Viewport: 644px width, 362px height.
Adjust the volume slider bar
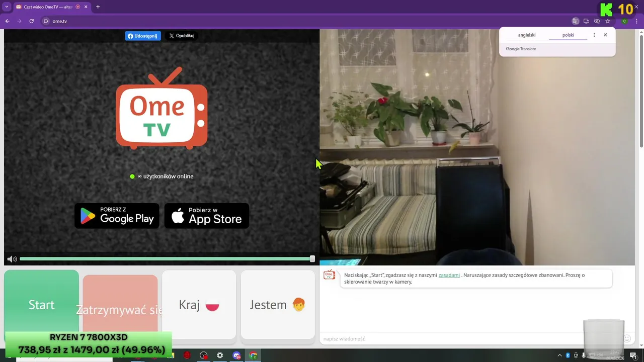(x=167, y=259)
